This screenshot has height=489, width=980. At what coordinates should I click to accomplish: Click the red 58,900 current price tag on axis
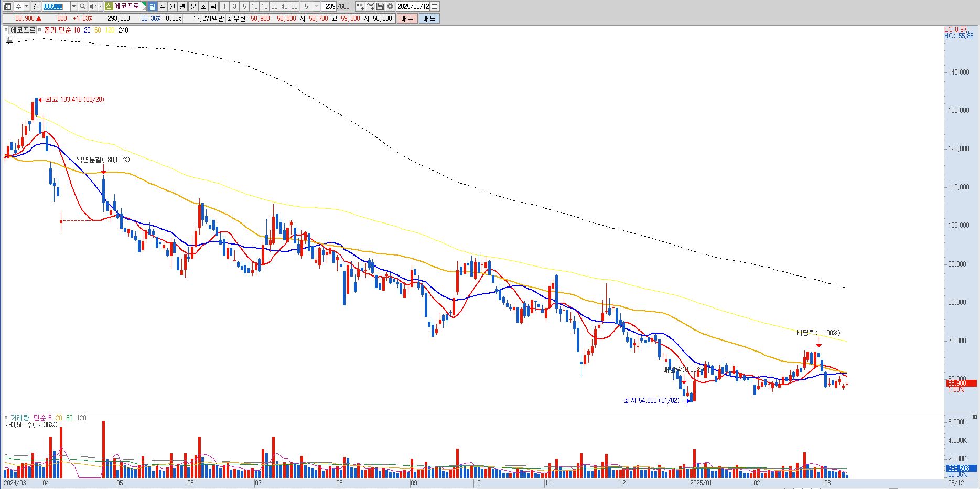(x=961, y=384)
